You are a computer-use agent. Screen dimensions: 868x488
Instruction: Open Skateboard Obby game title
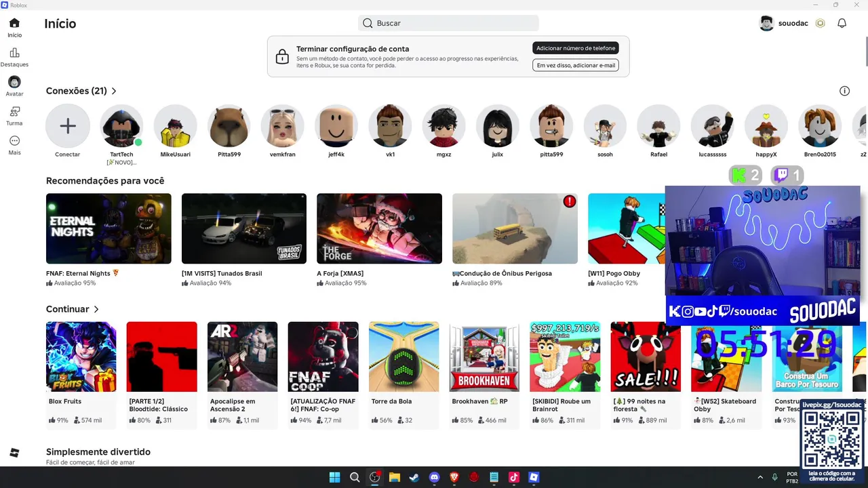tap(724, 405)
